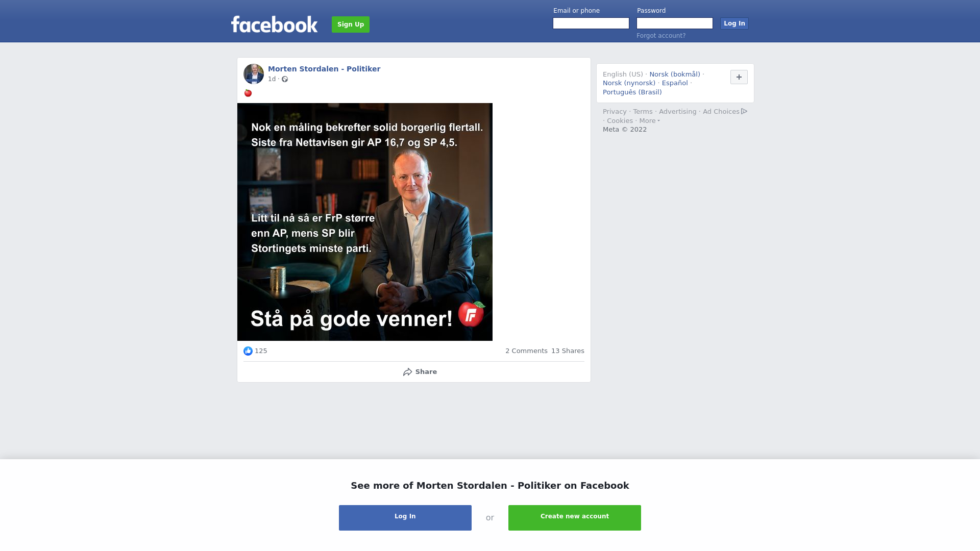Click the plus icon for more languages
The height and width of the screenshot is (551, 980).
[739, 77]
